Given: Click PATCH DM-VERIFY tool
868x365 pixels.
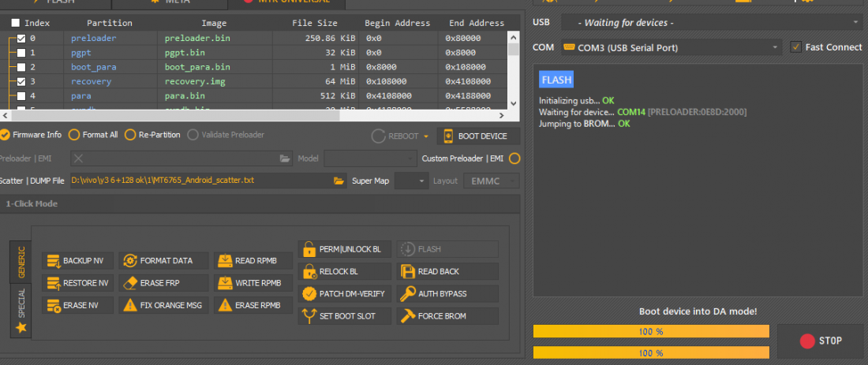Looking at the screenshot, I should (x=344, y=294).
